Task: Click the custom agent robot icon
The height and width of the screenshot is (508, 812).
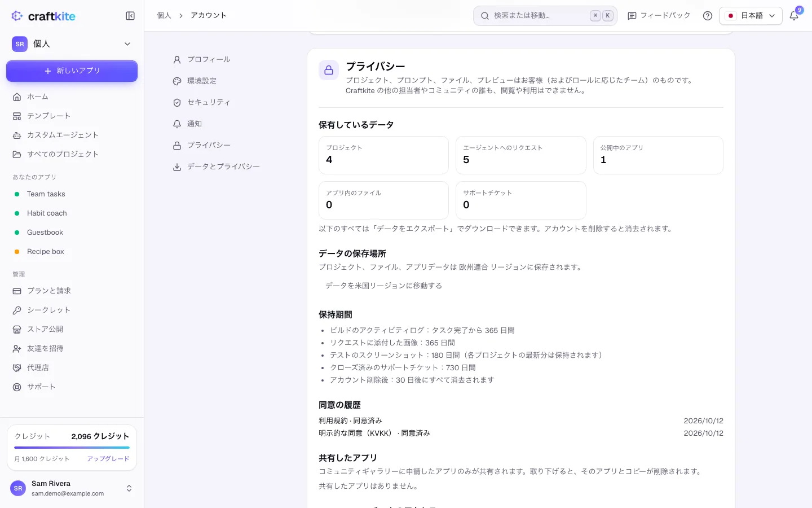Action: click(x=17, y=135)
